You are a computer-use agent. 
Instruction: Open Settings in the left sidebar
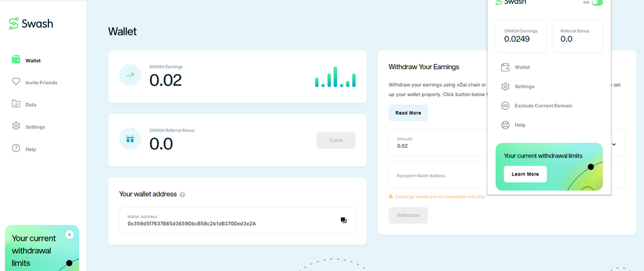[x=35, y=127]
